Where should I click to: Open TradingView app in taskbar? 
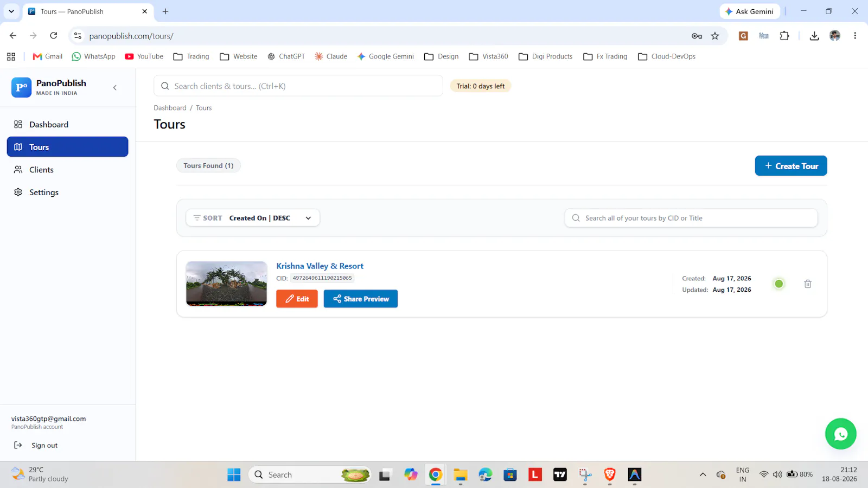pyautogui.click(x=560, y=475)
